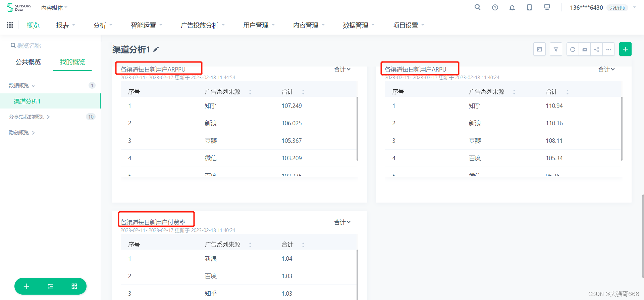Open the help question mark icon
Screen dimensions: 644x300
(495, 7)
